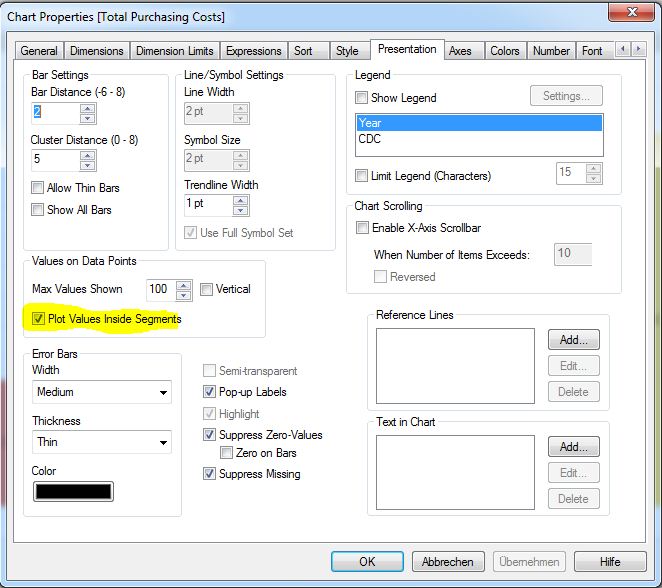Open help via Hilfe button
Image resolution: width=662 pixels, height=588 pixels.
pyautogui.click(x=610, y=562)
